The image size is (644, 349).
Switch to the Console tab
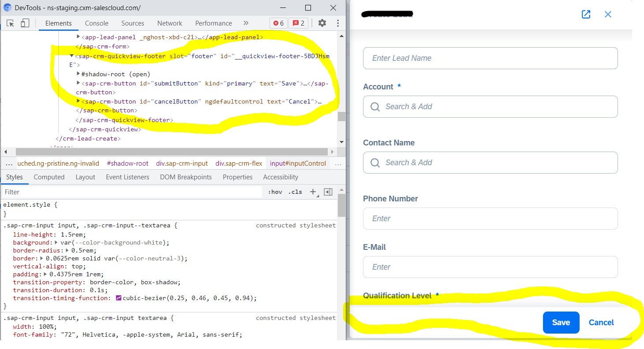(96, 23)
